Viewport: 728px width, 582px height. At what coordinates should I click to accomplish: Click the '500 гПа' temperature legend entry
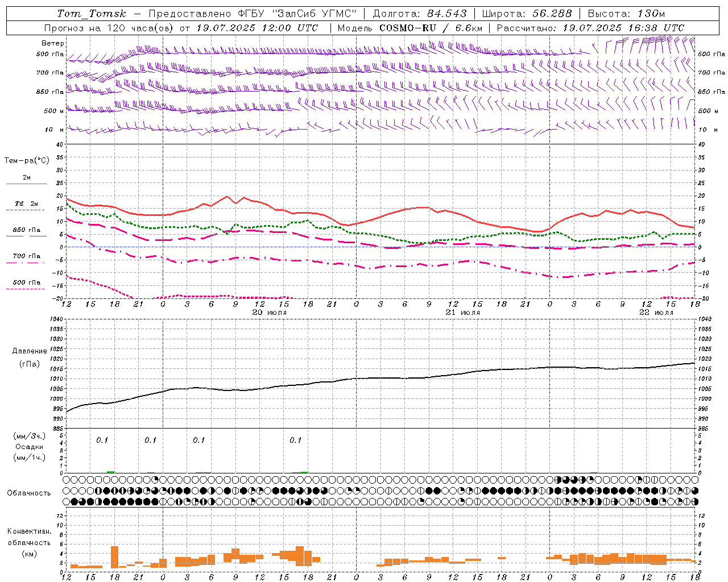[27, 282]
